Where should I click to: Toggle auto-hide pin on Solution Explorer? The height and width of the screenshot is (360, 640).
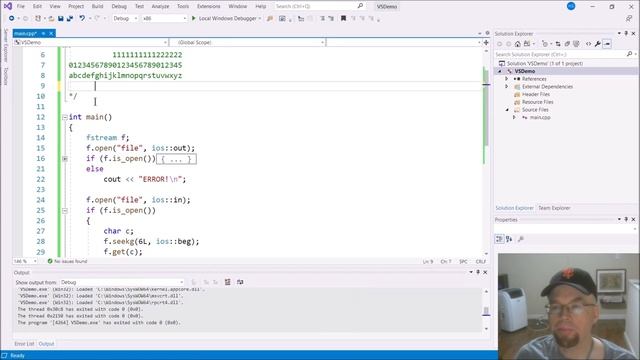[x=626, y=33]
